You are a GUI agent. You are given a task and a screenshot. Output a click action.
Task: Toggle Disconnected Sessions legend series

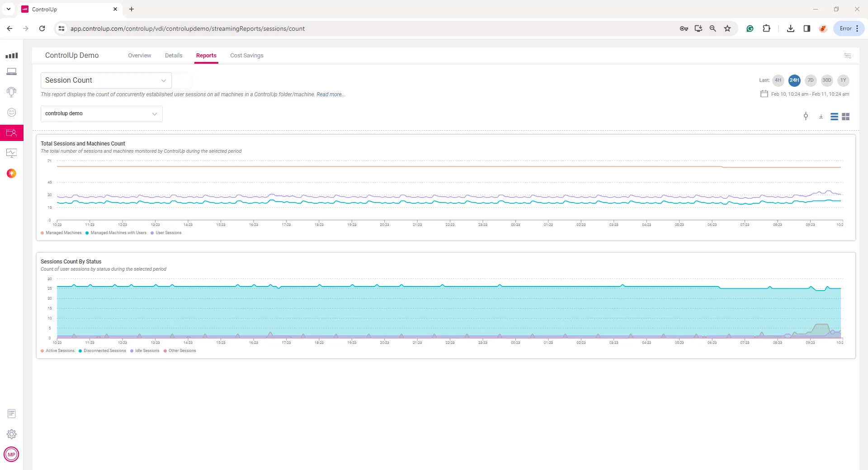[102, 351]
